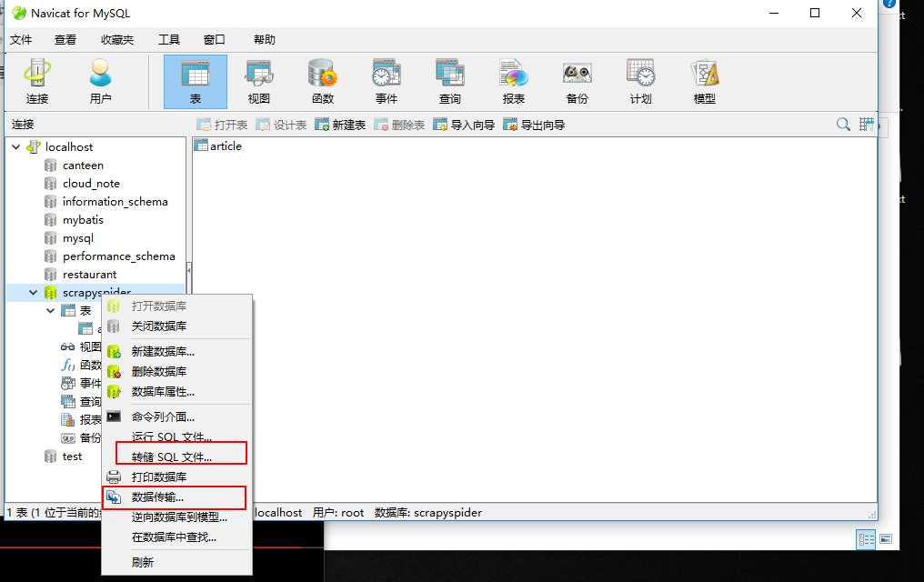Click the grid view icon beside search
924x582 pixels.
pos(866,125)
